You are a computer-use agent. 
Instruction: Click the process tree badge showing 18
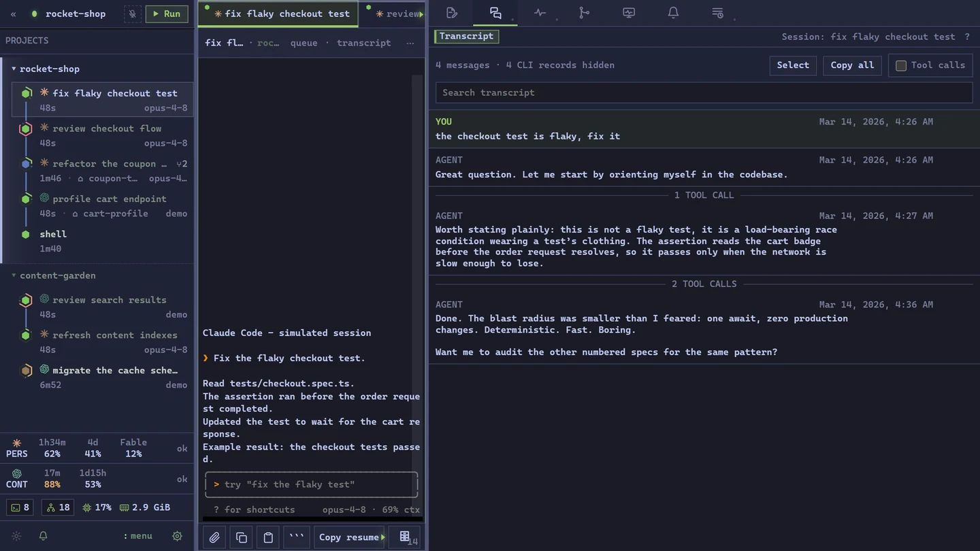[58, 507]
